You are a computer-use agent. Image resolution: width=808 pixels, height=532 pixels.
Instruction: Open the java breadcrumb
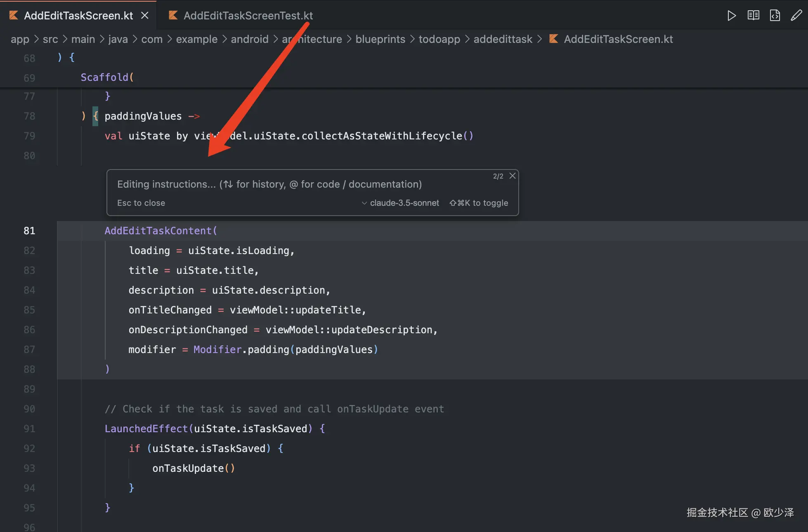coord(118,39)
